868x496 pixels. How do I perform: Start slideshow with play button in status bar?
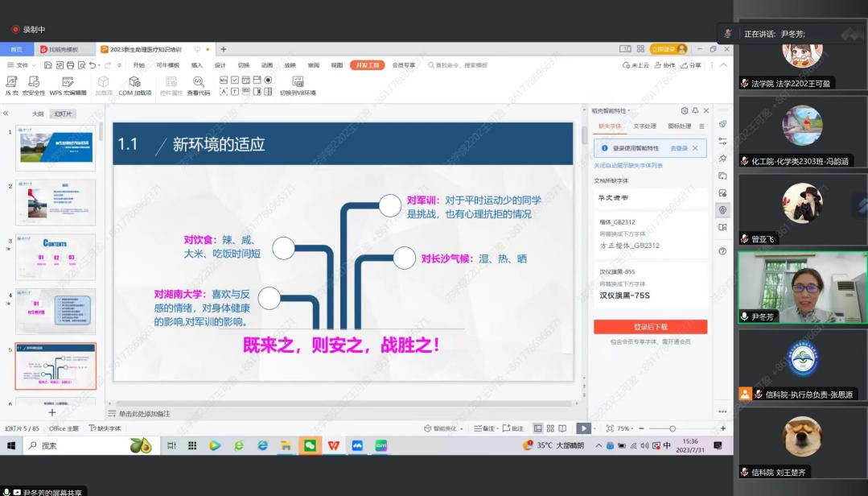point(583,428)
